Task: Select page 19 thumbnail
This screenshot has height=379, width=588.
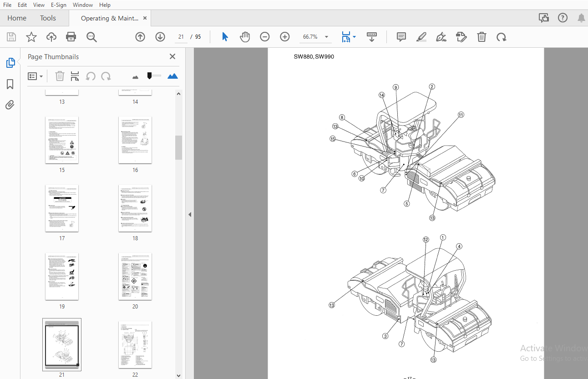Action: pyautogui.click(x=62, y=276)
